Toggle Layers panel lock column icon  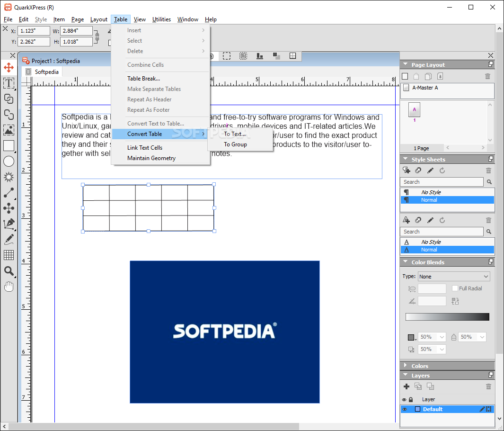coord(411,399)
